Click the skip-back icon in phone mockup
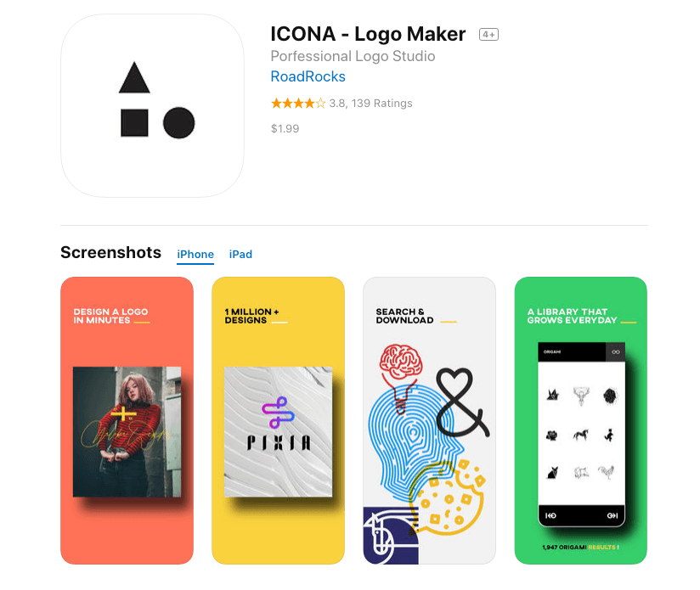This screenshot has height=590, width=700. (550, 515)
